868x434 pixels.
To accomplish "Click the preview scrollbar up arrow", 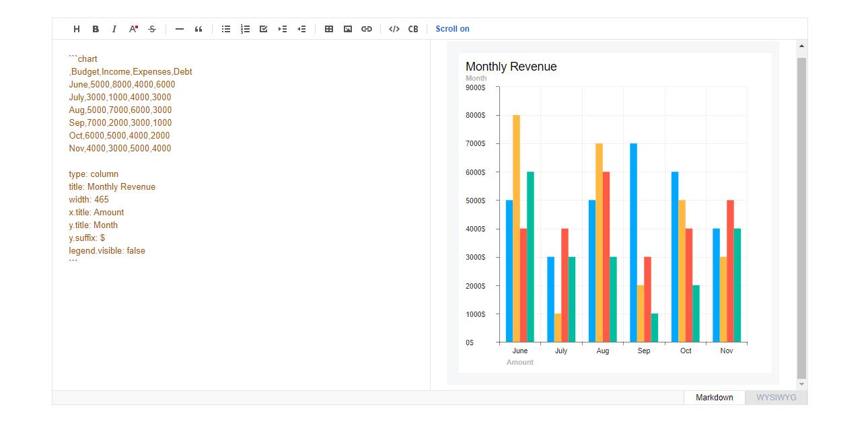I will [801, 46].
